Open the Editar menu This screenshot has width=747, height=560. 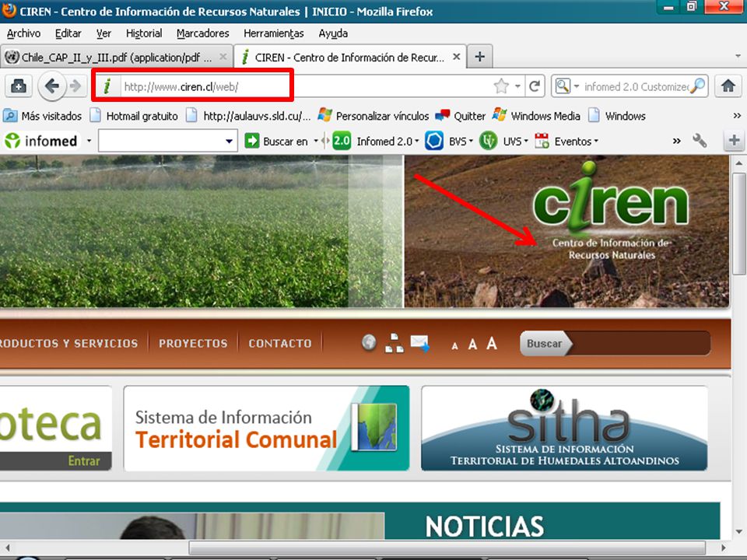tap(68, 33)
